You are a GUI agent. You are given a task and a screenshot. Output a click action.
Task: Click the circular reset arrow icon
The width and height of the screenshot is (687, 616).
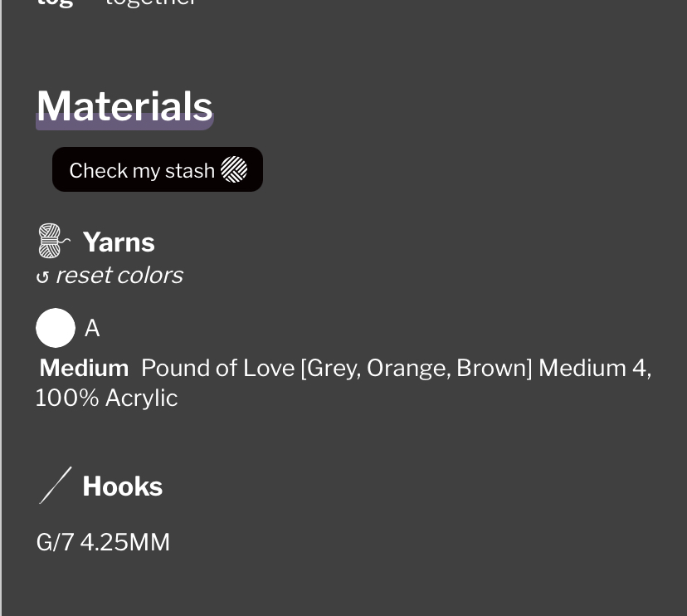coord(42,277)
